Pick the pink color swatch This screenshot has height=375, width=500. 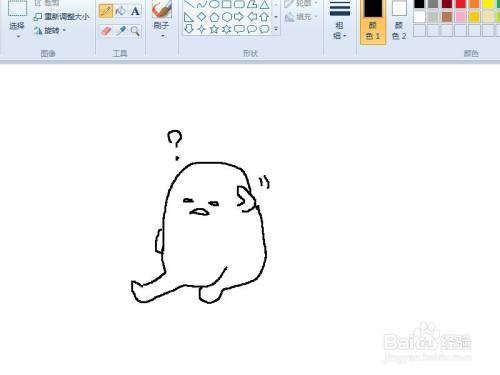point(461,16)
